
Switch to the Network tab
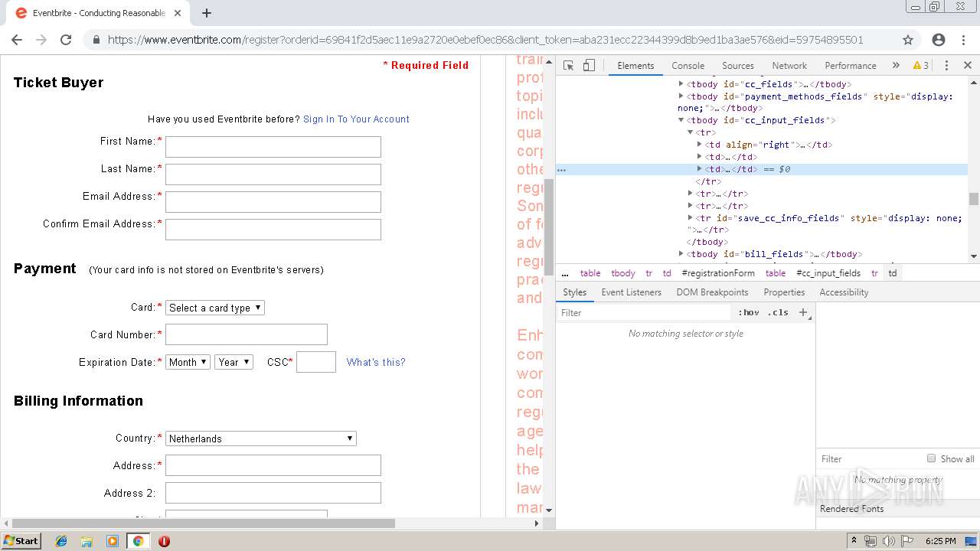[789, 66]
